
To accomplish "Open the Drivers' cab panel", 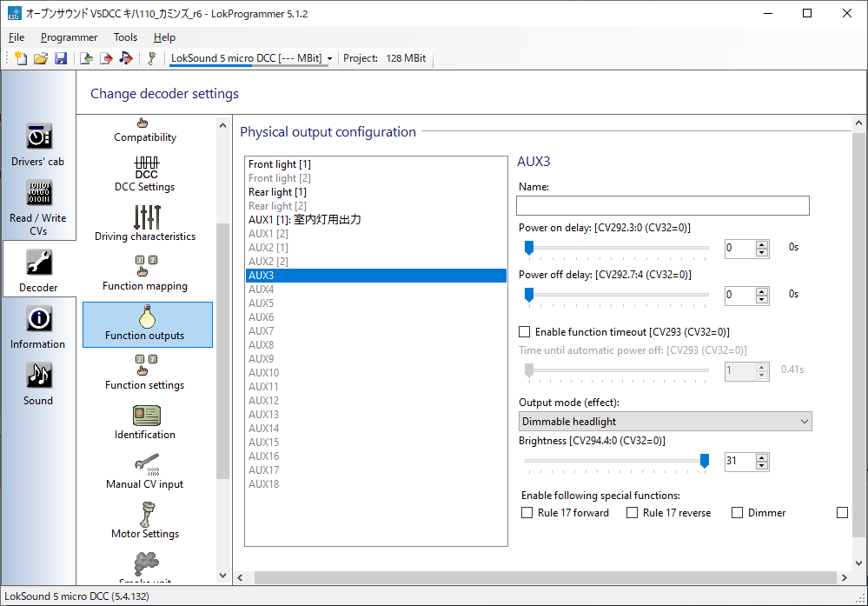I will [38, 145].
